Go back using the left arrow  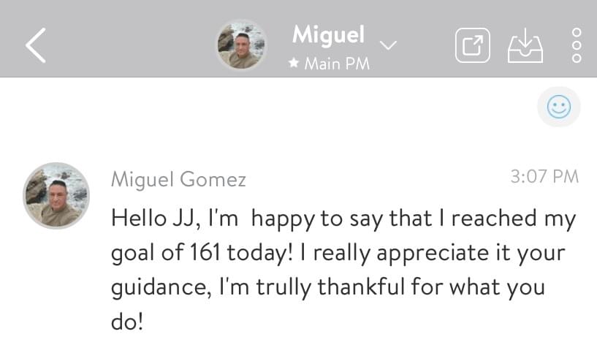(35, 45)
